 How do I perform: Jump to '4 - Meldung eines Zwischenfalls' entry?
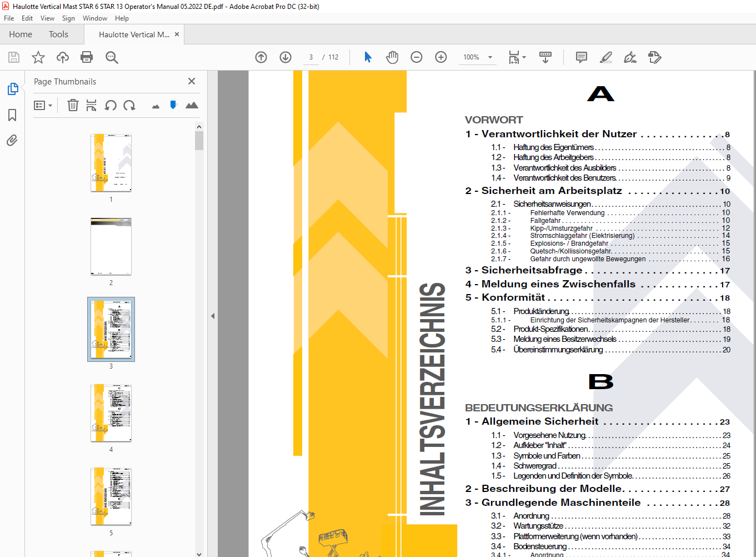coord(598,284)
